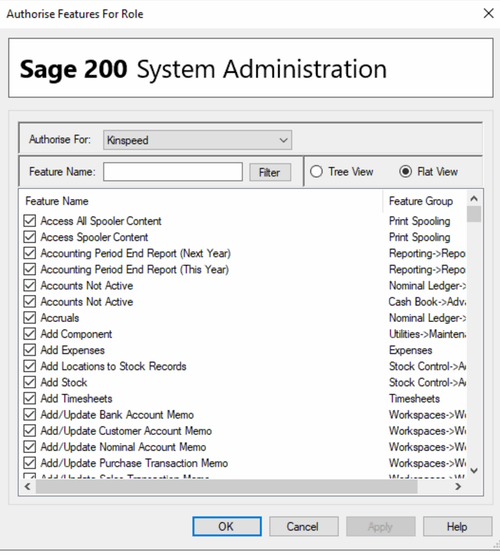
Task: Confirm with the OK button
Action: click(x=227, y=526)
